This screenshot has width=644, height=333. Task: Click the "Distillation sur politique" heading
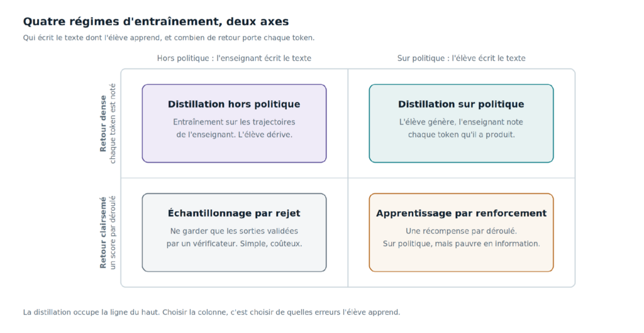click(x=461, y=104)
